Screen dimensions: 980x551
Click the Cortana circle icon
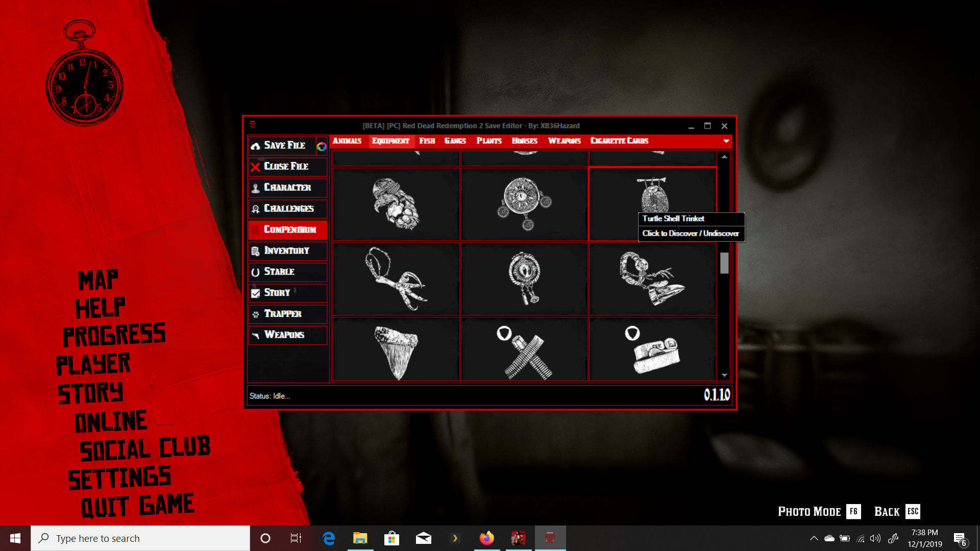(265, 538)
